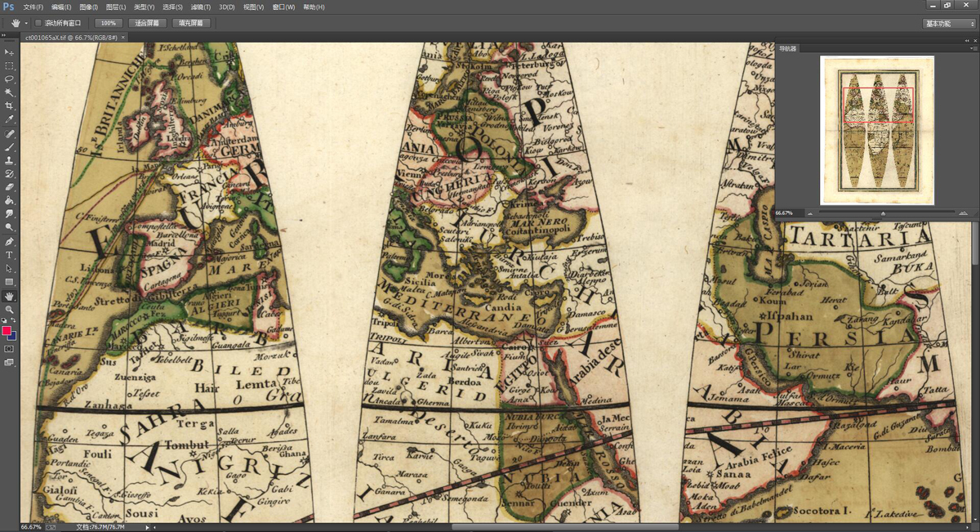The width and height of the screenshot is (980, 532).
Task: Select the Paint Bucket tool
Action: point(9,200)
